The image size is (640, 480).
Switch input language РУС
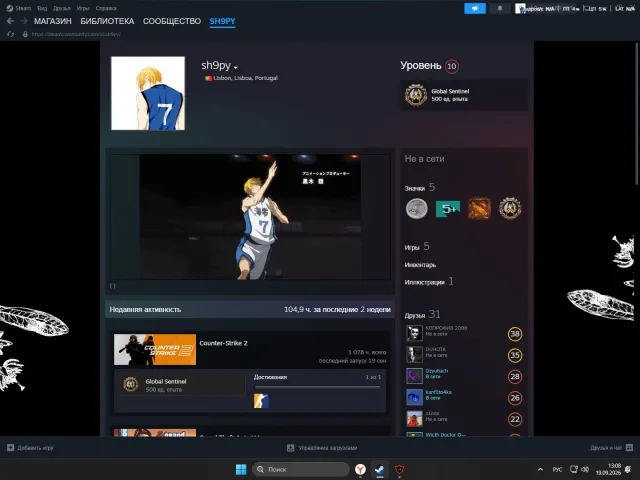[x=557, y=469]
